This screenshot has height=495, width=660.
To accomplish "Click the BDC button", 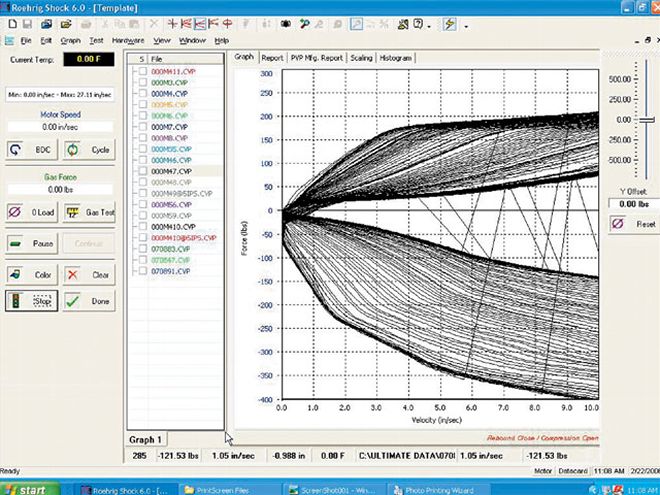I will pyautogui.click(x=32, y=150).
